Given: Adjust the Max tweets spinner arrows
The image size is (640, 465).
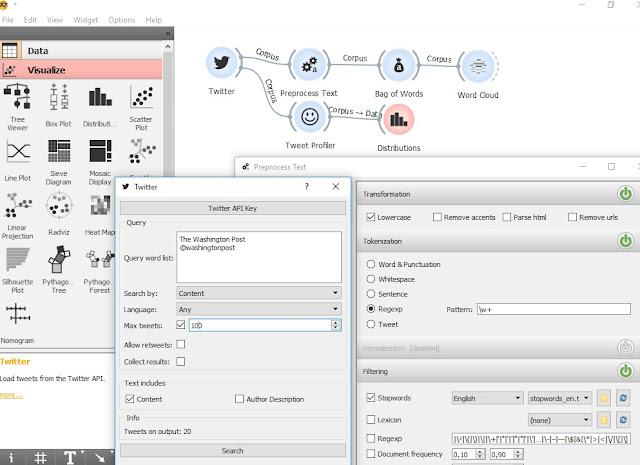Looking at the screenshot, I should (336, 325).
